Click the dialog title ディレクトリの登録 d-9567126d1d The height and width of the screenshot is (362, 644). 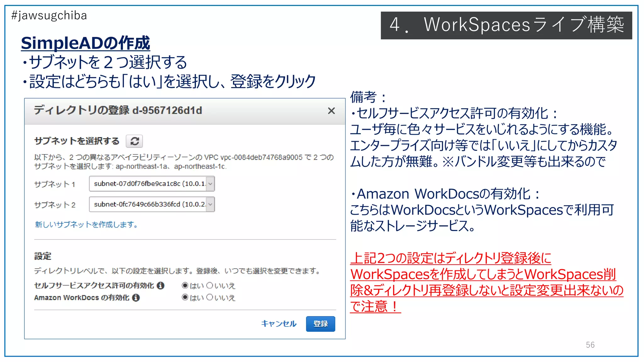click(x=118, y=110)
